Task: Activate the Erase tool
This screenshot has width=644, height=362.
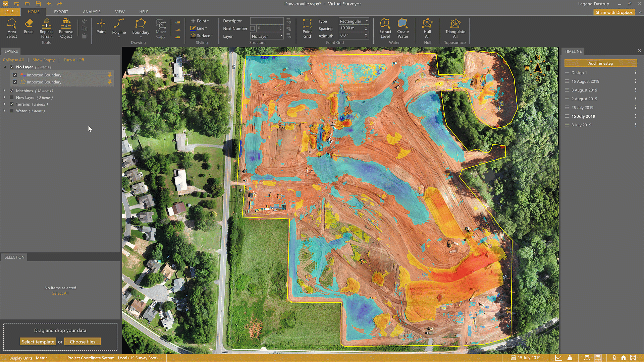Action: [29, 26]
